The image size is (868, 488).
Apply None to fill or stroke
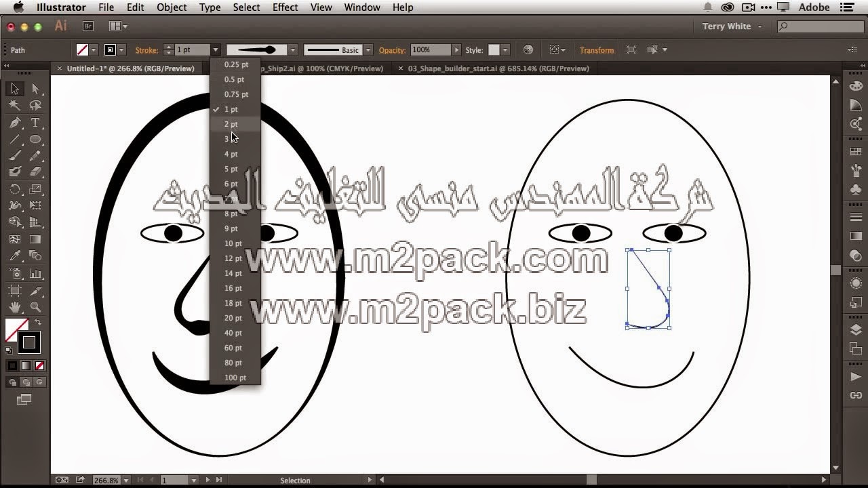coord(39,366)
